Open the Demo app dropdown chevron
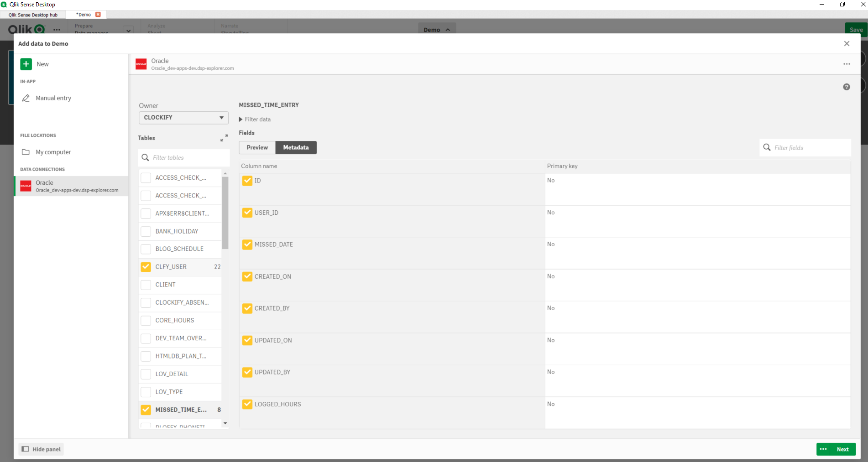 pos(449,29)
